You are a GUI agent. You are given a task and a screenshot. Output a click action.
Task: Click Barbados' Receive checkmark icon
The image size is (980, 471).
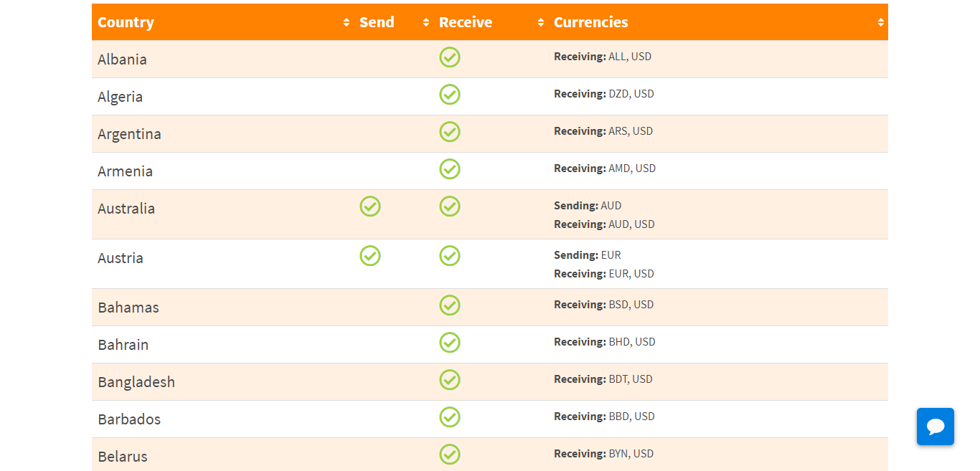450,417
